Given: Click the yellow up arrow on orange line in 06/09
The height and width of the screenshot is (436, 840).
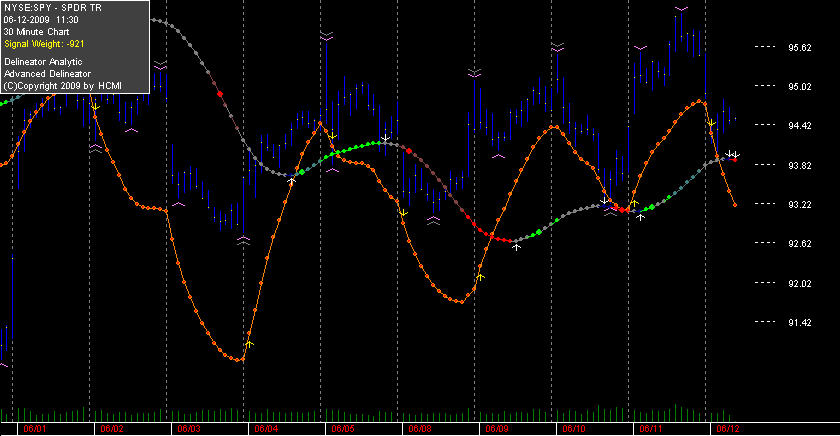Looking at the screenshot, I should 481,277.
